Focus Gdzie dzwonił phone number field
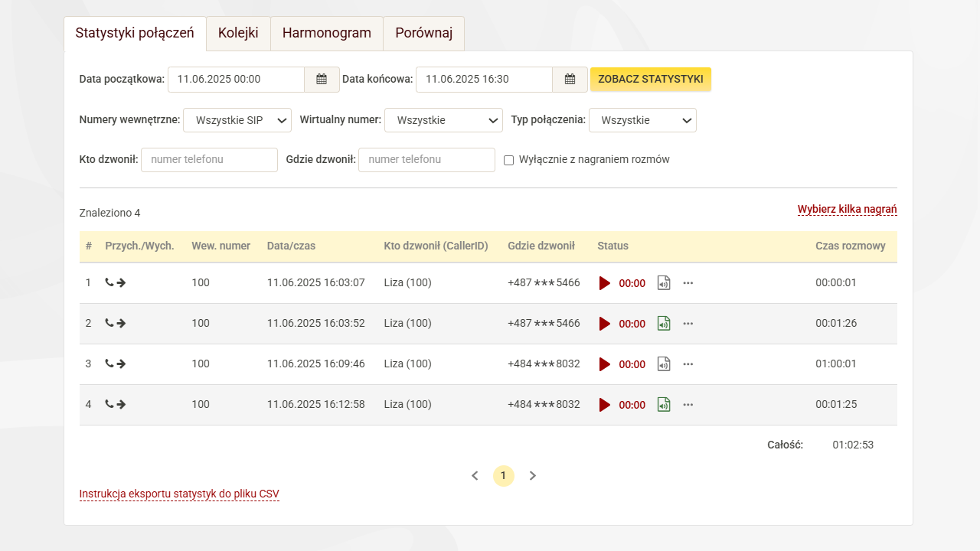The image size is (980, 551). 426,160
